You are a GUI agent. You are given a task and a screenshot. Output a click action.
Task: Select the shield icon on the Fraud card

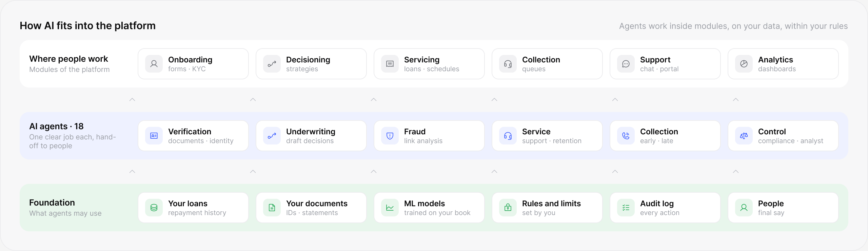tap(390, 136)
